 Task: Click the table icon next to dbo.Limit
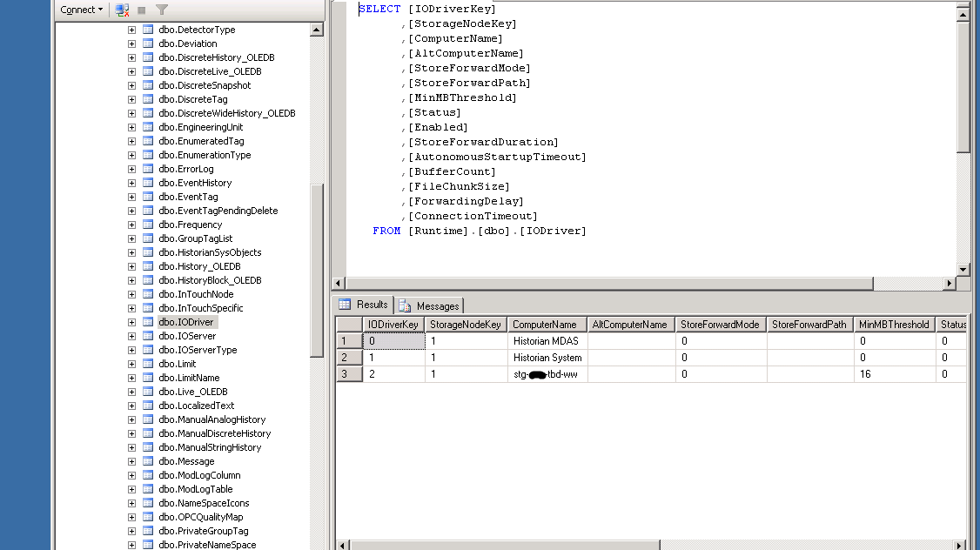148,364
